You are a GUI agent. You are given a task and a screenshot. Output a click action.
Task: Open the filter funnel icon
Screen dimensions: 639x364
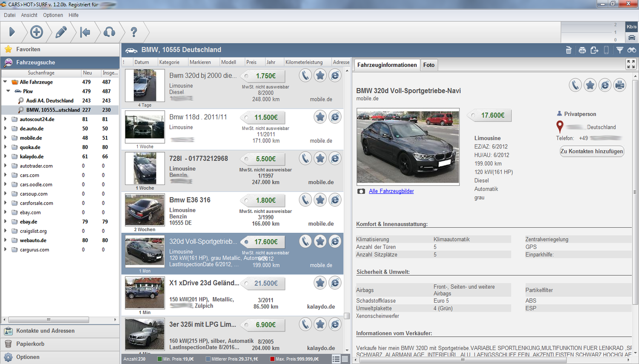pyautogui.click(x=620, y=50)
